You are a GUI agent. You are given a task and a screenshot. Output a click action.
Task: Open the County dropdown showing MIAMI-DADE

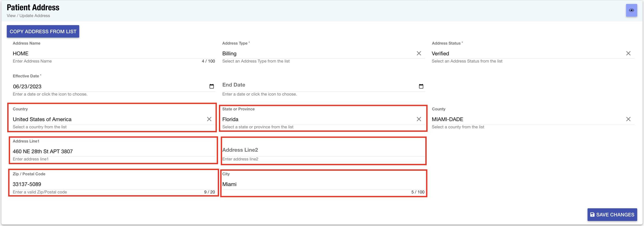(x=525, y=119)
